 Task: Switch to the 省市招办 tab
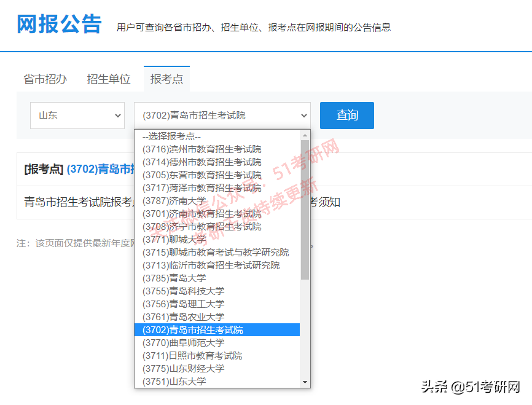(45, 79)
